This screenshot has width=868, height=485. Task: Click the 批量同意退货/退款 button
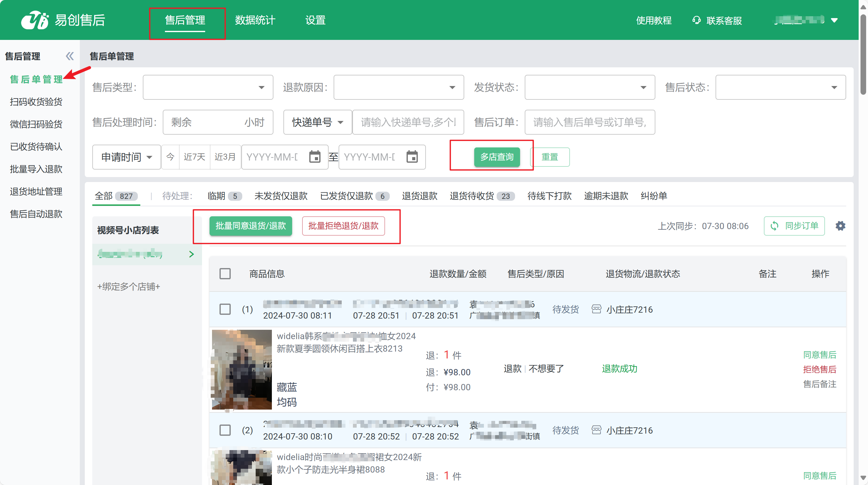coord(250,226)
